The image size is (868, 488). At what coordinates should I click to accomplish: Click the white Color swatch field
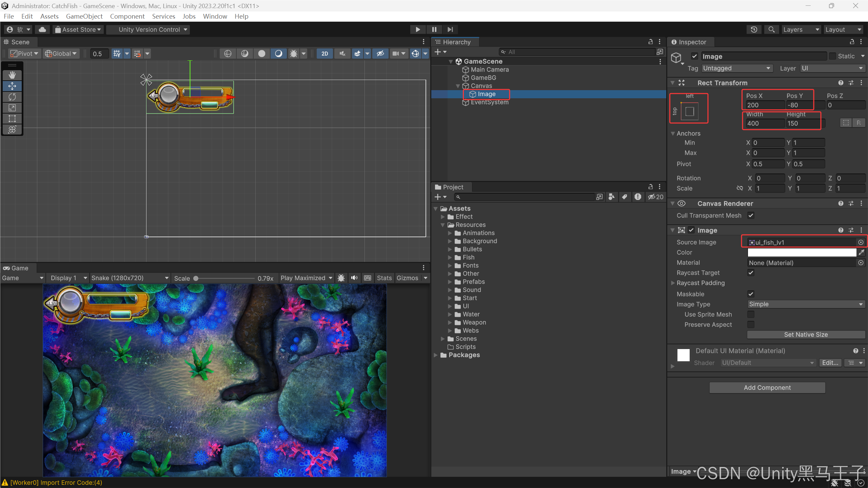(x=802, y=252)
